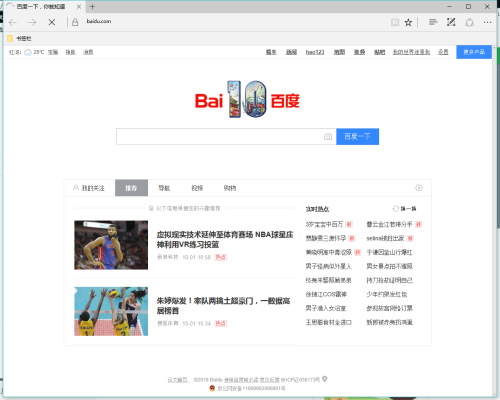Viewport: 500px width, 400px height.
Task: Click the browser forward arrow
Action: 32,22
